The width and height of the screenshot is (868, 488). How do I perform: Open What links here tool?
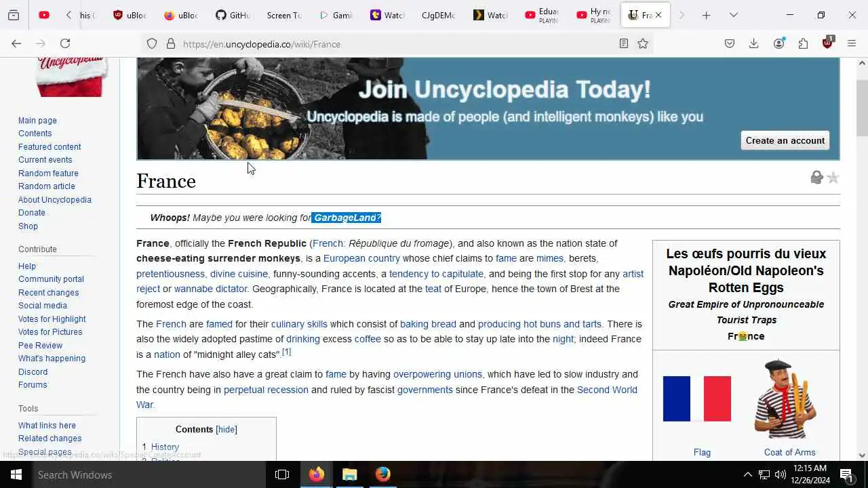47,426
